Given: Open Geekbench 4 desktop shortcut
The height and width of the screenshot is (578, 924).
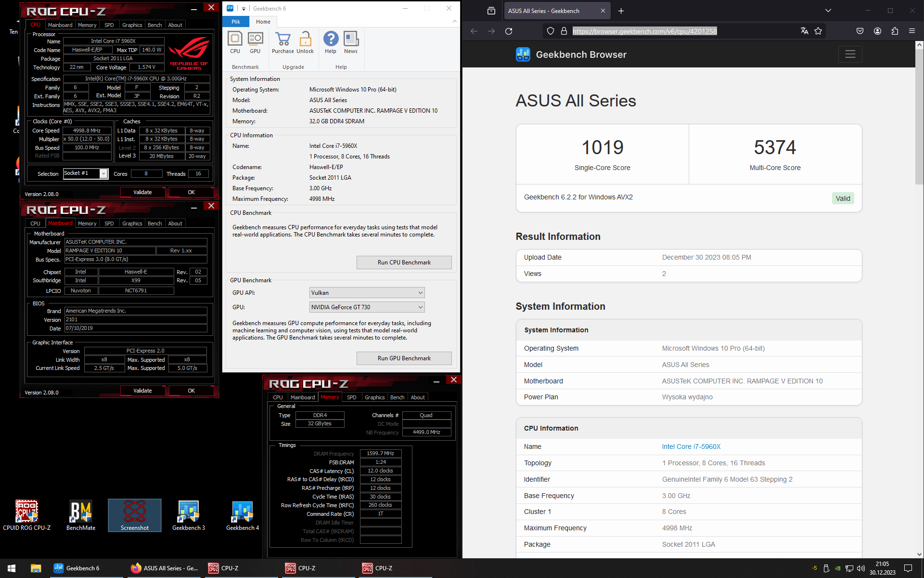Looking at the screenshot, I should click(243, 515).
